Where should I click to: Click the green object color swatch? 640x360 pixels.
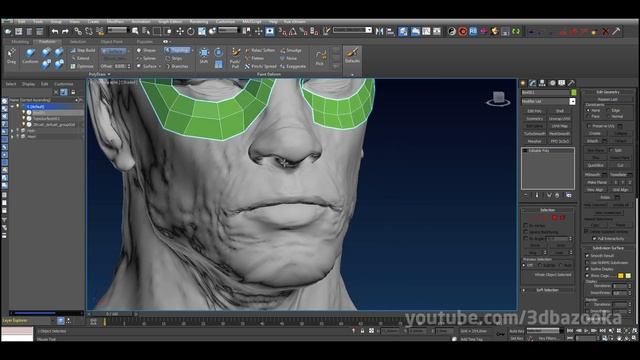click(573, 93)
